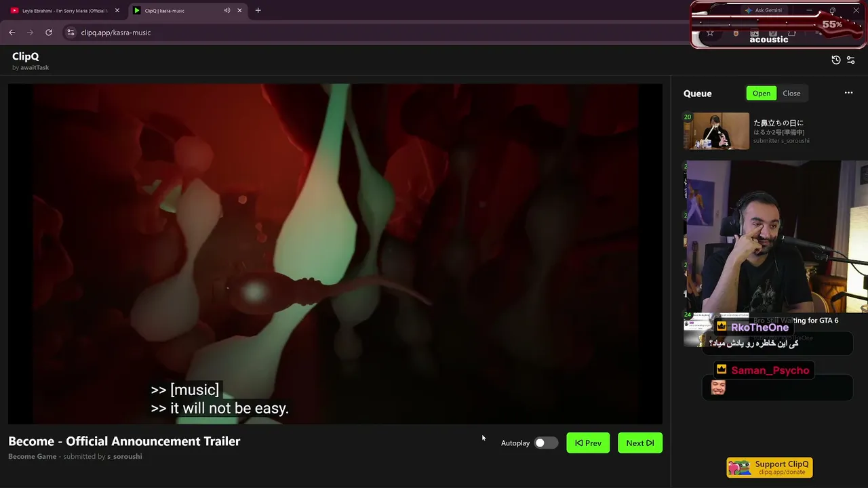Set the queue to Open
The width and height of the screenshot is (868, 488).
pos(762,94)
